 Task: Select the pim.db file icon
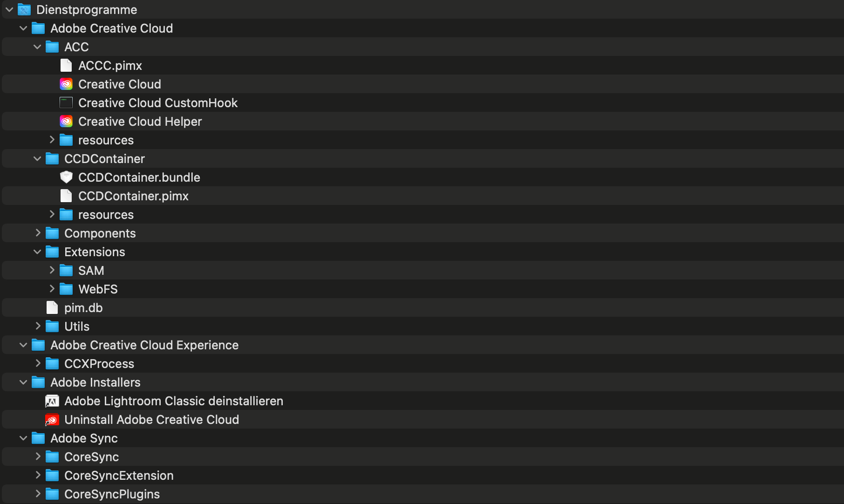[x=52, y=307]
